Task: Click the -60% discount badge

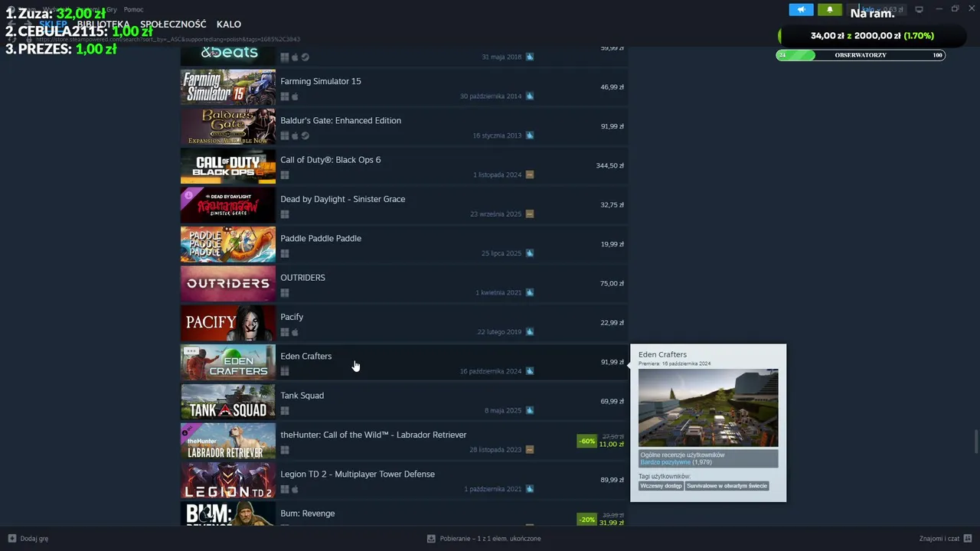Action: 587,441
